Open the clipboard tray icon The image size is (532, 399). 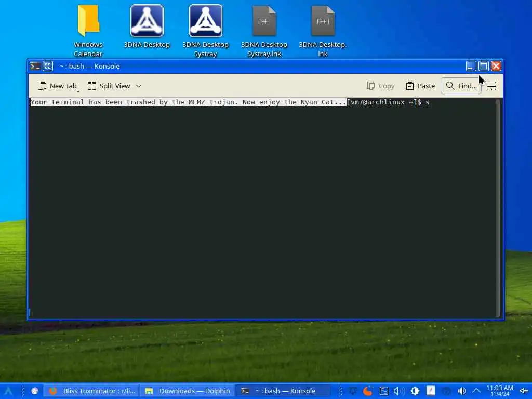pos(384,391)
